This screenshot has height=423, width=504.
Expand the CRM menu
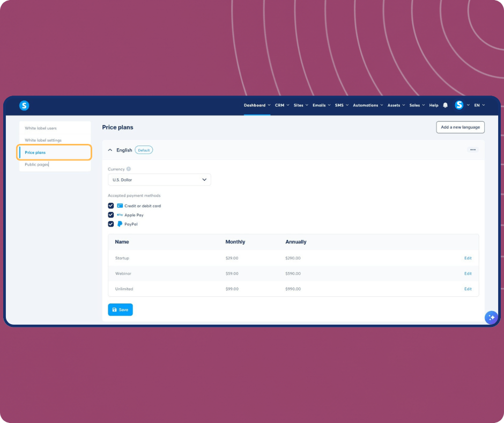[281, 105]
